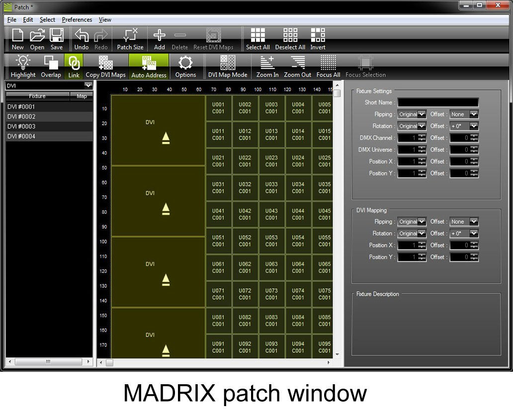Toggle DVI Map Mode

click(228, 67)
